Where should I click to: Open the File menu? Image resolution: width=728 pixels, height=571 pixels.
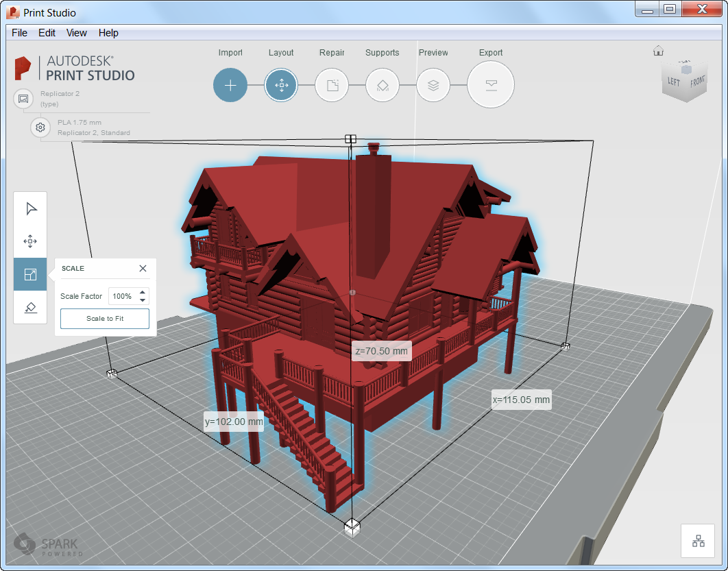pyautogui.click(x=19, y=33)
